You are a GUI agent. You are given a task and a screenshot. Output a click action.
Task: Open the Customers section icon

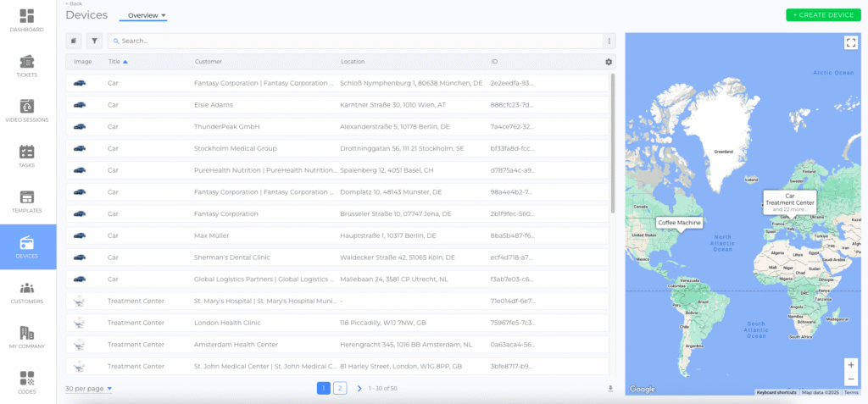point(27,292)
